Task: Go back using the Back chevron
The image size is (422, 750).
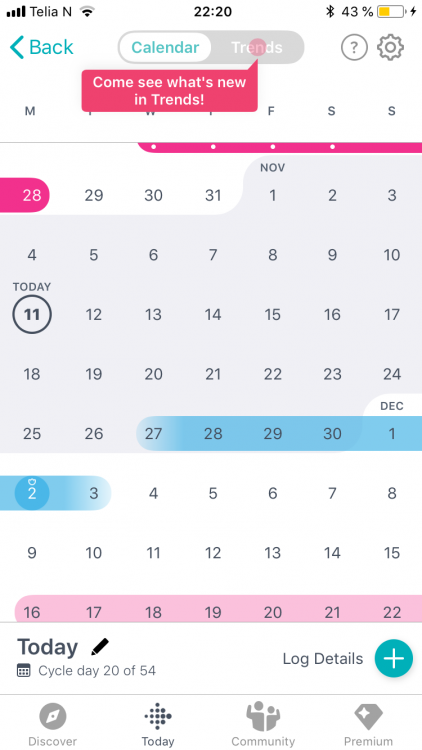Action: pyautogui.click(x=42, y=47)
